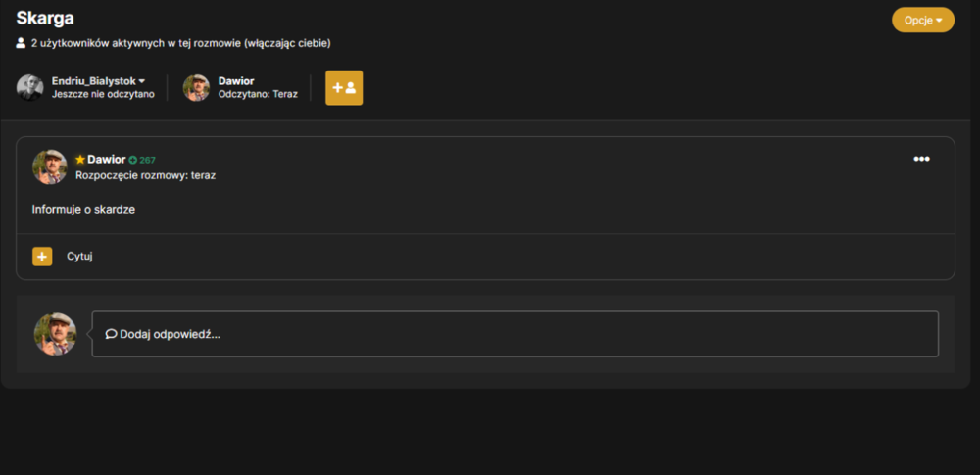Open the three-dots message options menu
This screenshot has width=980, height=475.
pos(921,159)
